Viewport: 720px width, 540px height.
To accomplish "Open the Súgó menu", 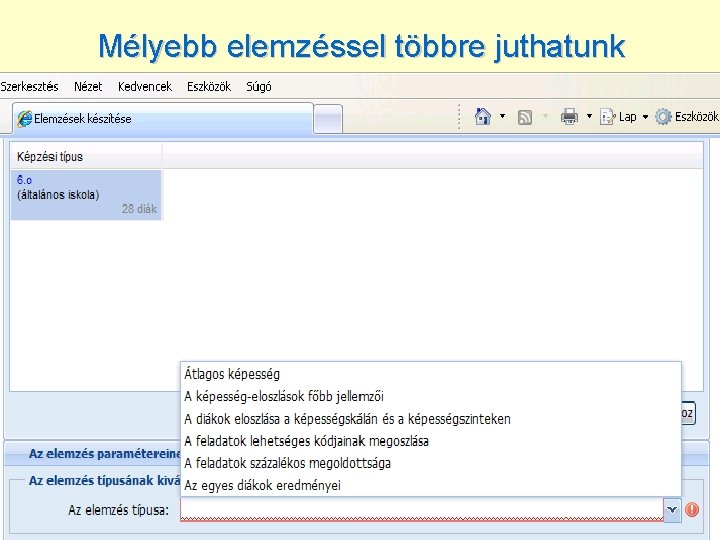I will (x=259, y=86).
